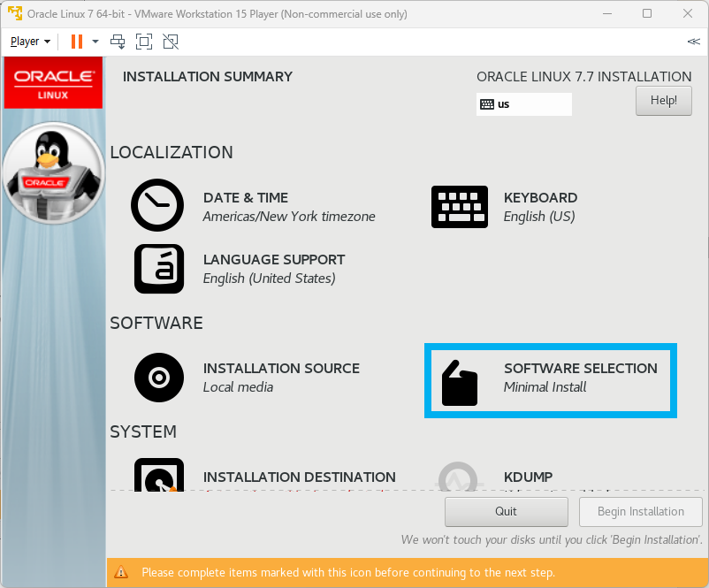The image size is (709, 588).
Task: Open Language Support icon
Action: click(159, 269)
